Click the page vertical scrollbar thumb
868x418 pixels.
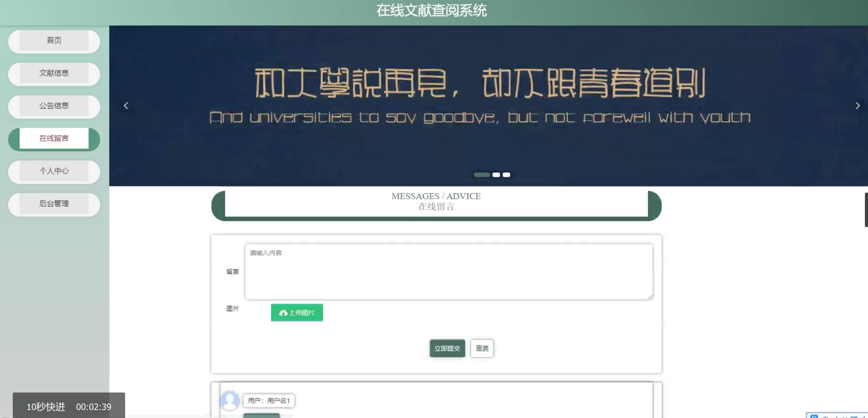click(x=866, y=210)
